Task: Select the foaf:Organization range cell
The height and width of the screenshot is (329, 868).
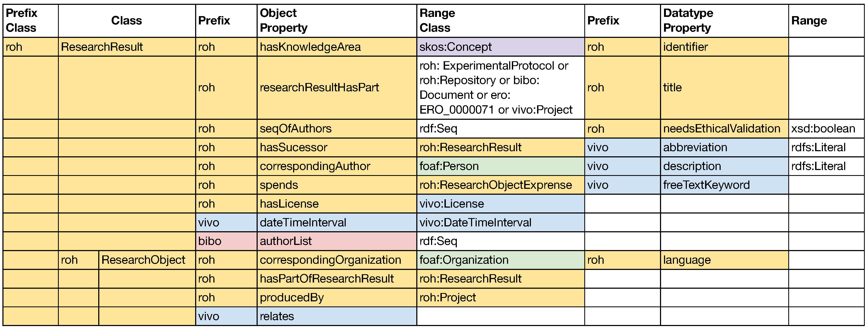Action: pyautogui.click(x=464, y=260)
